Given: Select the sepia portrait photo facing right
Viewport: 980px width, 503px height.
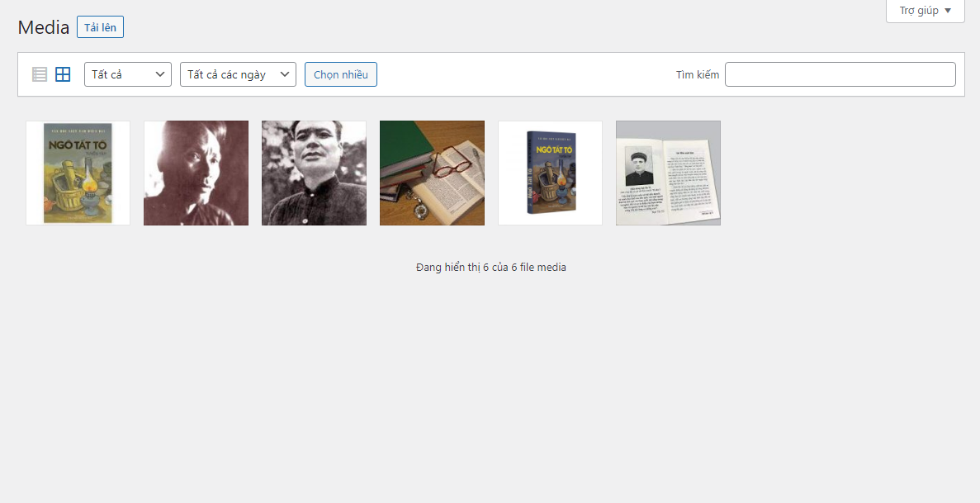Looking at the screenshot, I should click(196, 173).
